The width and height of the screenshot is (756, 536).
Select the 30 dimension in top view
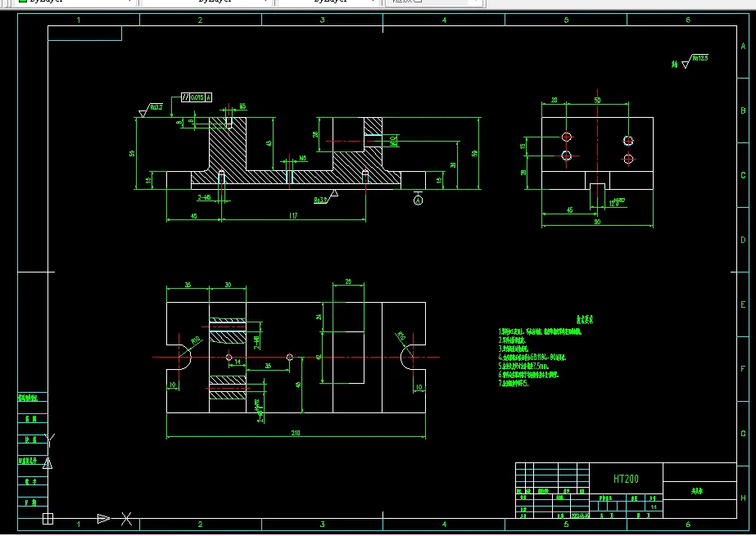228,285
